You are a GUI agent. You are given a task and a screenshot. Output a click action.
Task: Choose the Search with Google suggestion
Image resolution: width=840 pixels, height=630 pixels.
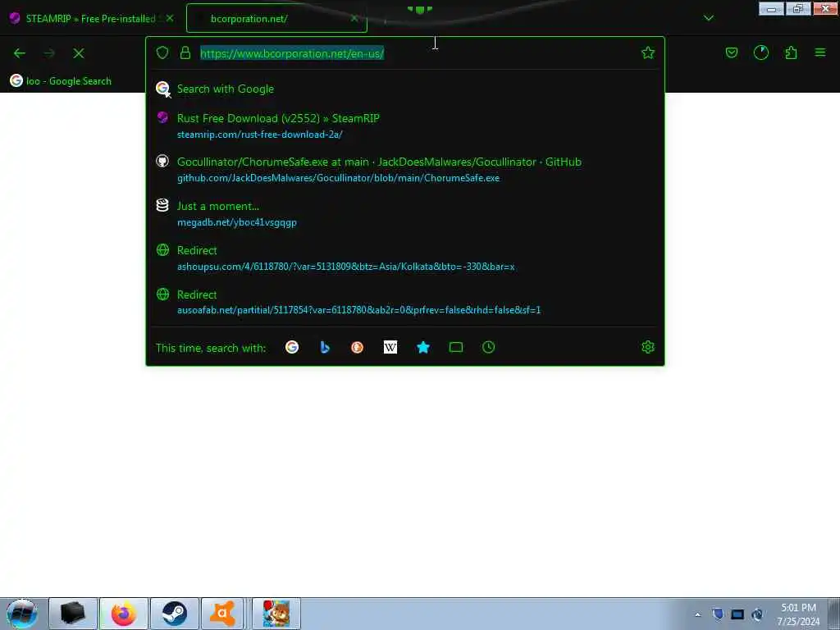click(x=405, y=89)
